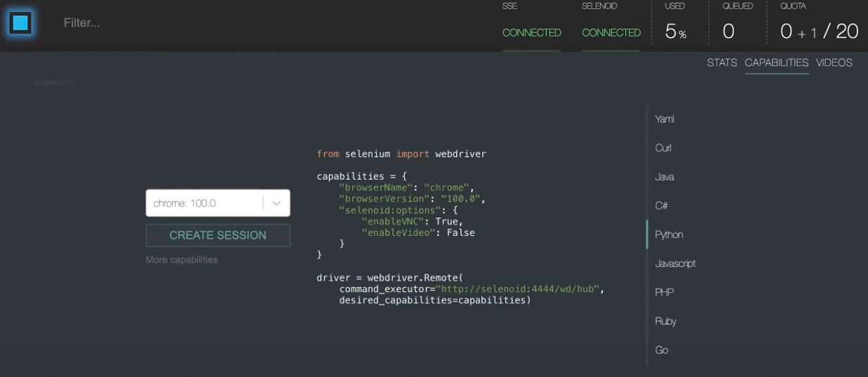Image resolution: width=868 pixels, height=377 pixels.
Task: Switch to the CAPABILITIES tab
Action: [x=777, y=62]
